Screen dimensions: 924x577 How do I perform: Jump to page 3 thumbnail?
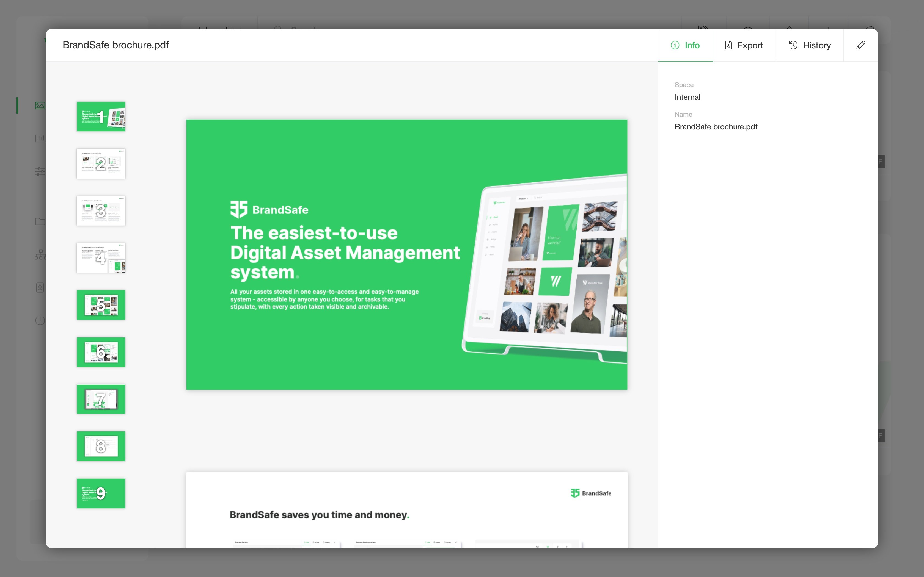coord(101,211)
